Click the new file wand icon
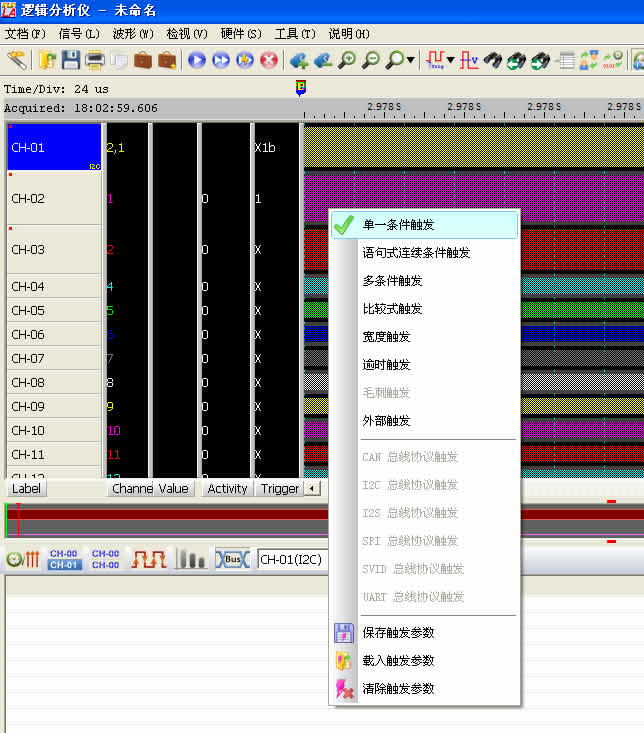 click(17, 60)
